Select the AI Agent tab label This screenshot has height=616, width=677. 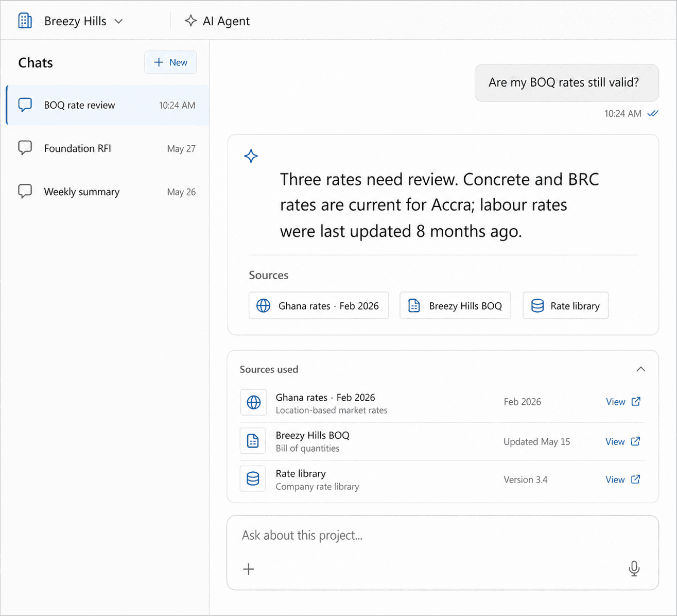(x=226, y=21)
